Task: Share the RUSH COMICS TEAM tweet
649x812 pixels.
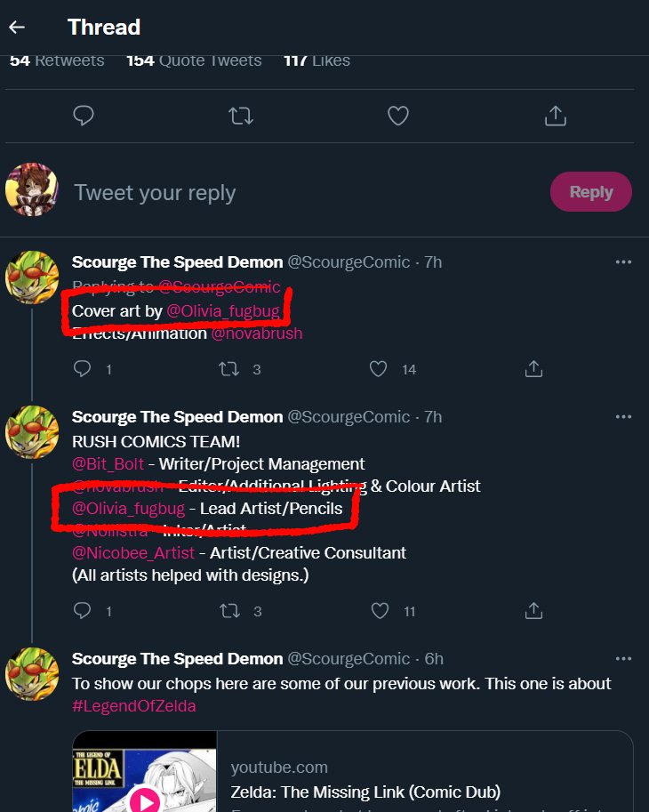Action: coord(533,611)
